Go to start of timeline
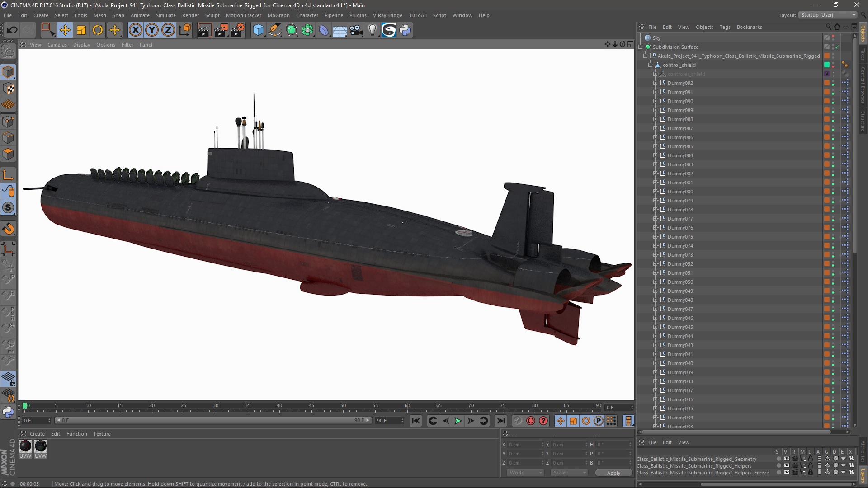868x488 pixels. click(x=415, y=421)
